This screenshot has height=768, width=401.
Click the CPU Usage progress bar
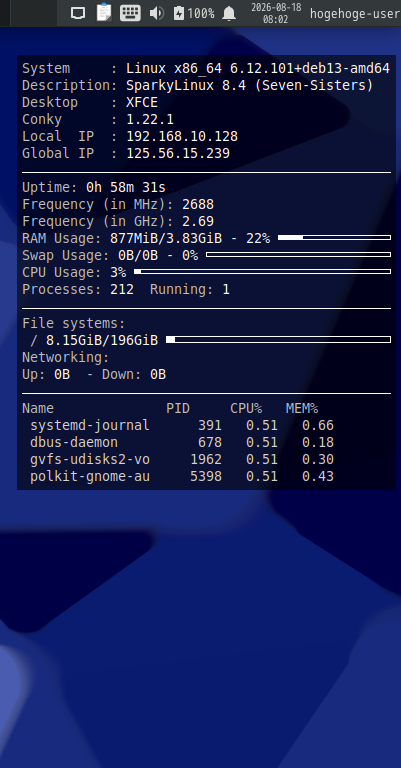(262, 271)
